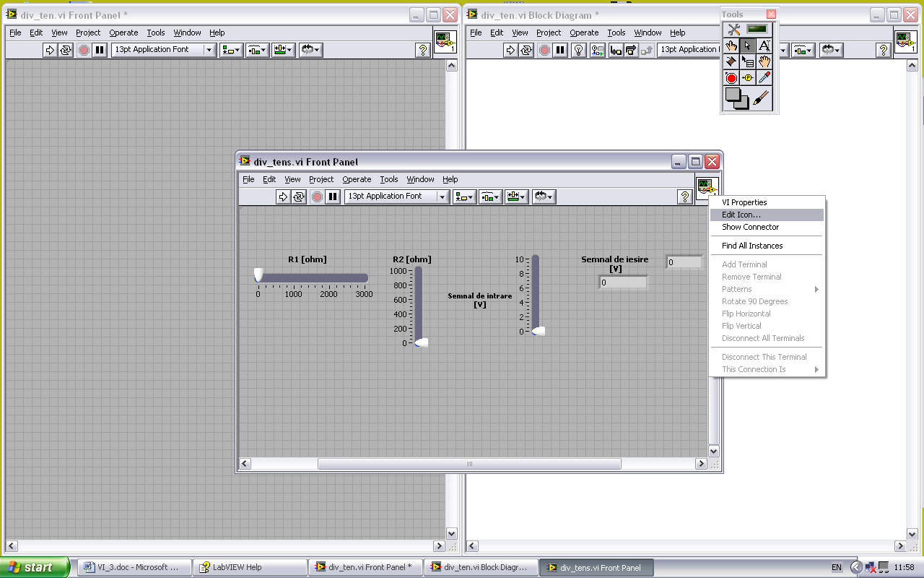Toggle Pause in Block Diagram toolbar

click(x=560, y=50)
